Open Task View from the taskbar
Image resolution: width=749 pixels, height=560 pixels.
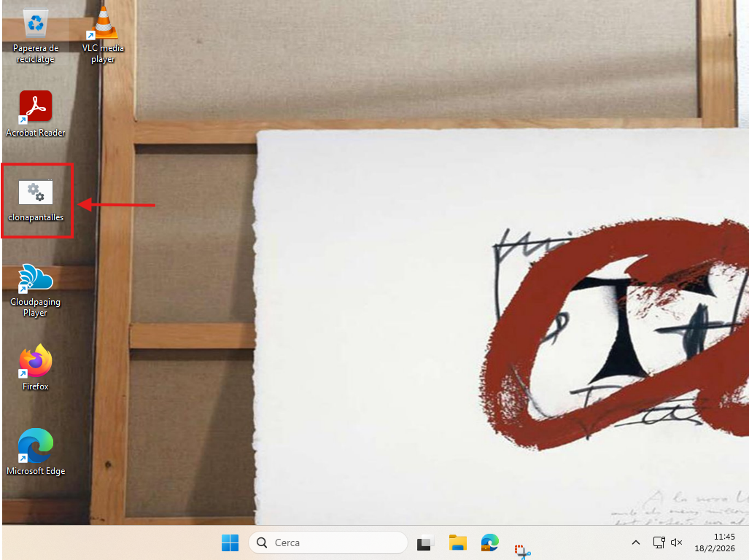(x=424, y=542)
